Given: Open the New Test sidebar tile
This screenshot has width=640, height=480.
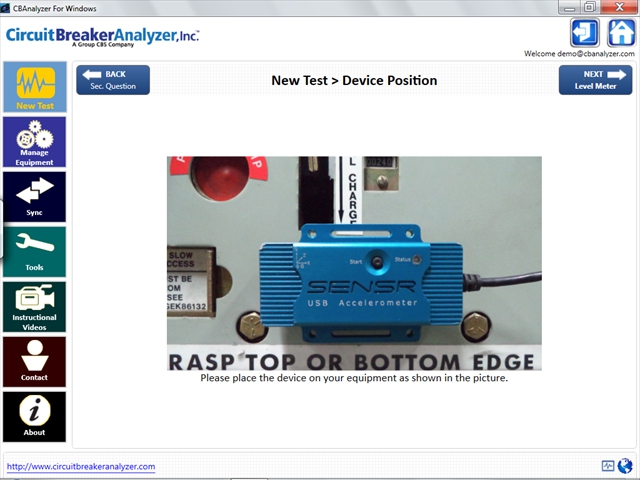Looking at the screenshot, I should (35, 87).
